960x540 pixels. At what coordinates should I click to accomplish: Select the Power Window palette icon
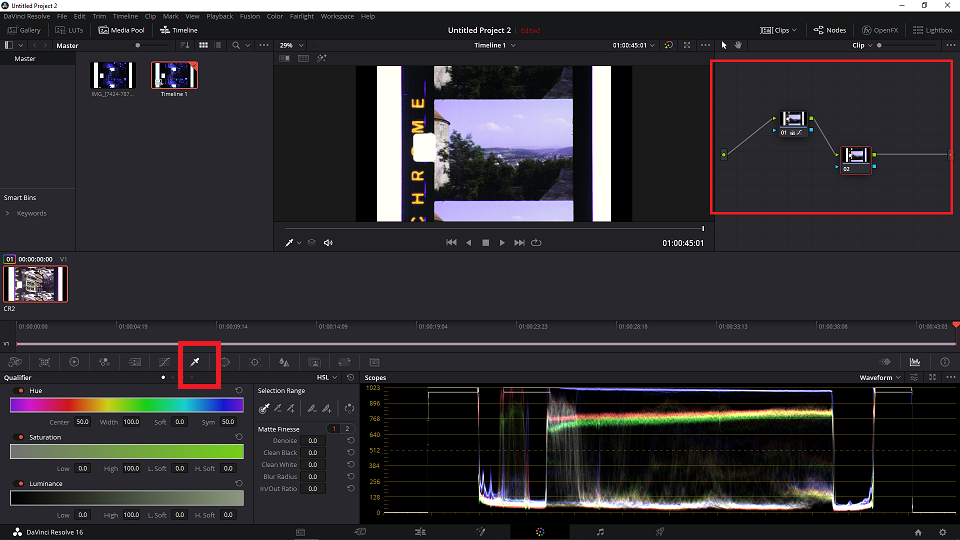[x=225, y=362]
